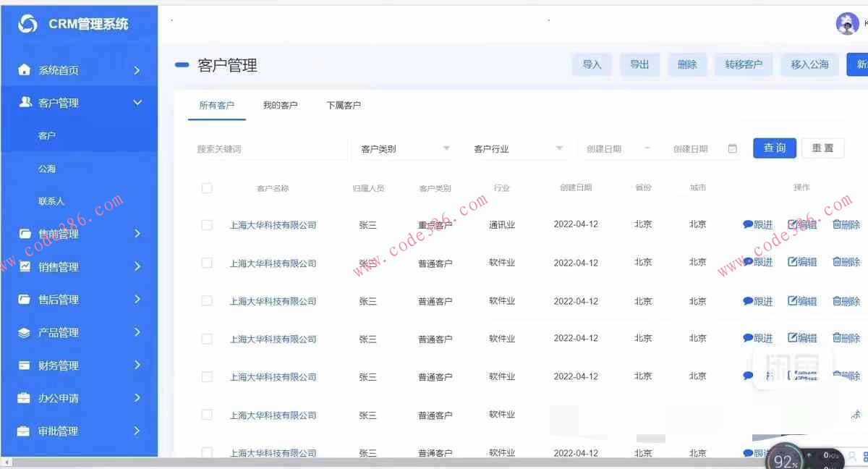The width and height of the screenshot is (868, 469).
Task: Enable the checkbox on the fourth customer row
Action: (207, 338)
